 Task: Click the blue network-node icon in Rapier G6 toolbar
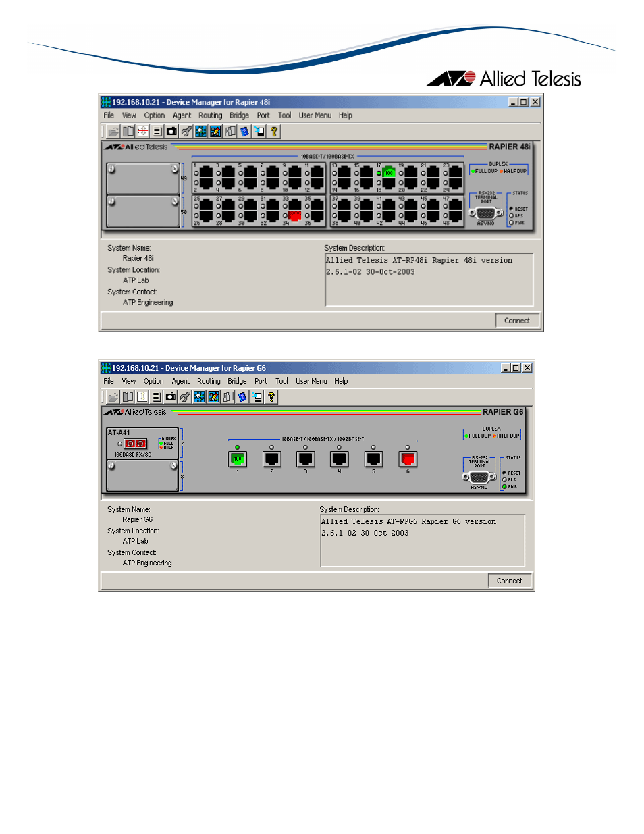199,397
